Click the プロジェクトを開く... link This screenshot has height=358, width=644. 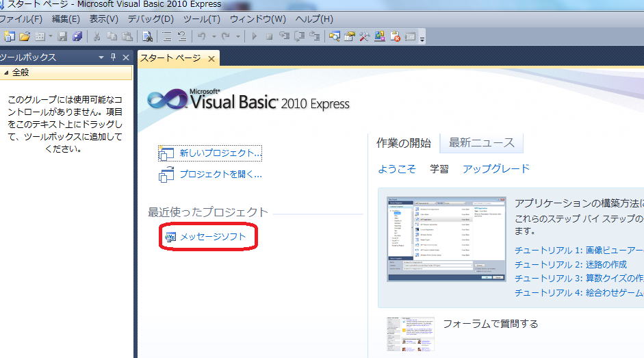pos(220,175)
